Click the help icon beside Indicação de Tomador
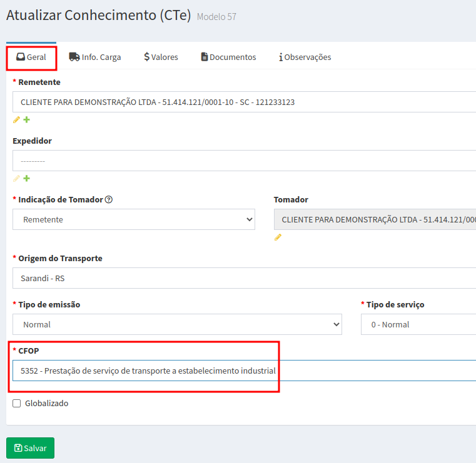The width and height of the screenshot is (476, 463). 109,200
